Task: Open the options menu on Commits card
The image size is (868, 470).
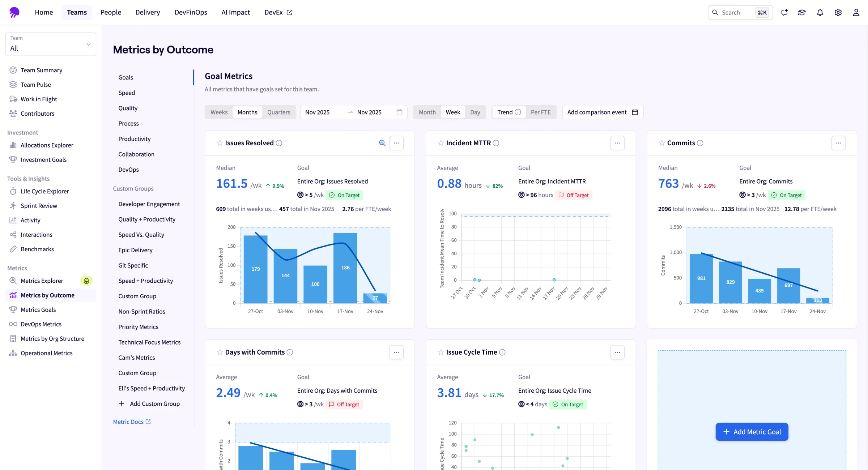Action: [839, 143]
